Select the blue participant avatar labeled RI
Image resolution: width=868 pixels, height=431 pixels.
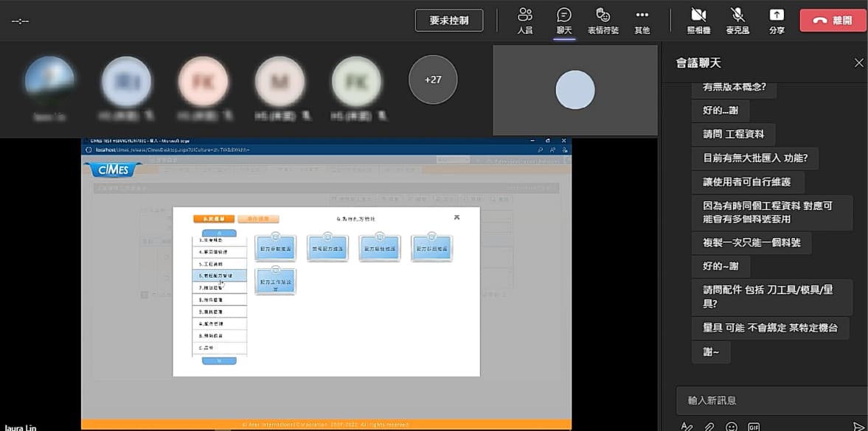126,81
